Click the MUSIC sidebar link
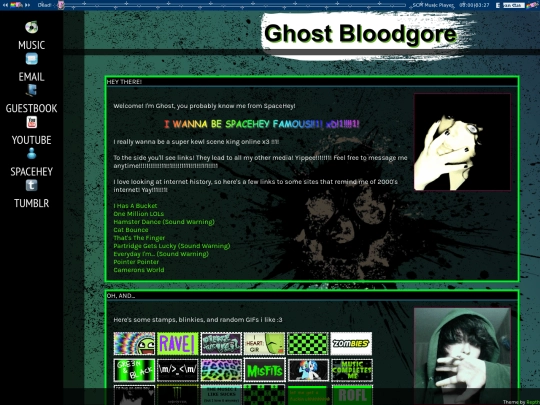 pos(31,45)
